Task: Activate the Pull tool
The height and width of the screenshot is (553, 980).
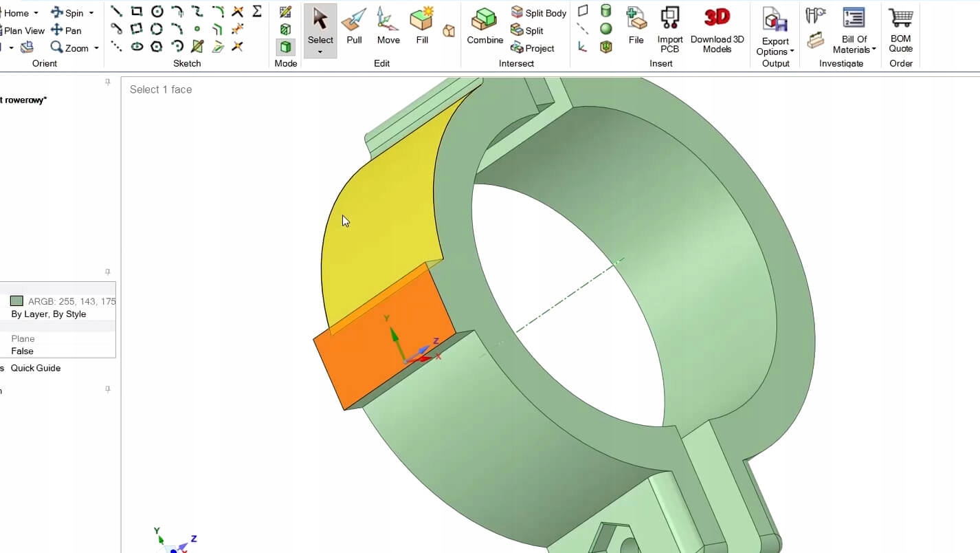Action: [x=355, y=27]
